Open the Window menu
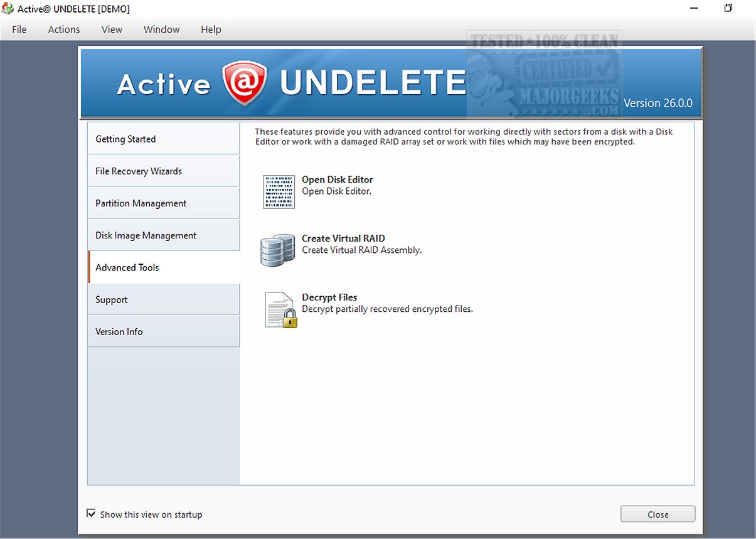756x539 pixels. point(161,29)
